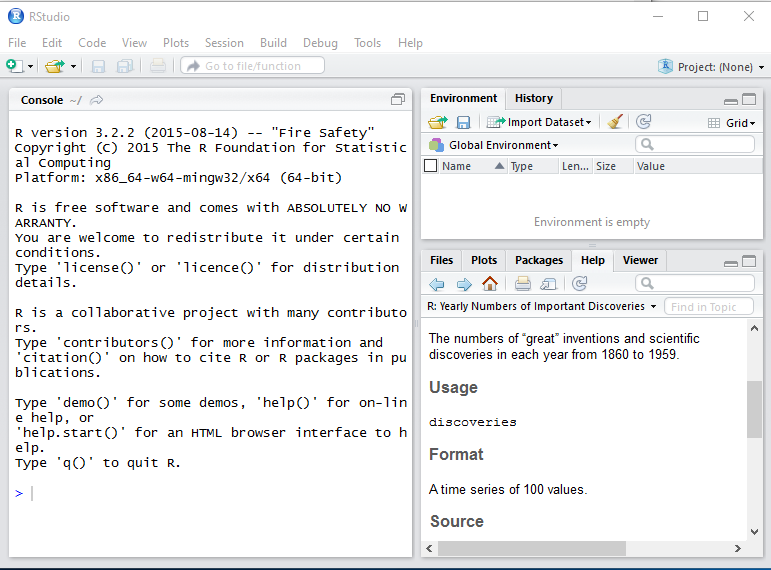771x570 pixels.
Task: Open the Session menu
Action: 224,43
